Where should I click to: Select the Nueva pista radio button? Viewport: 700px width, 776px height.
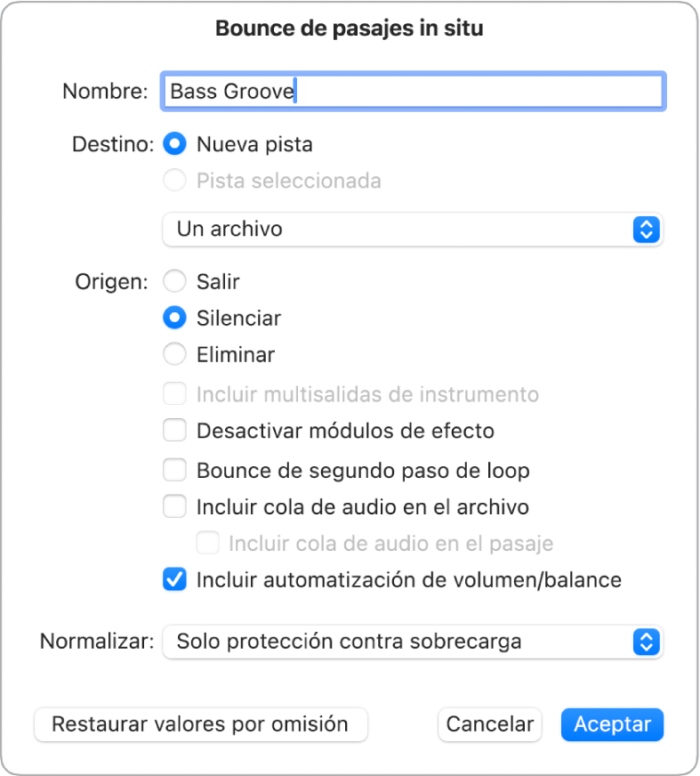[x=175, y=144]
